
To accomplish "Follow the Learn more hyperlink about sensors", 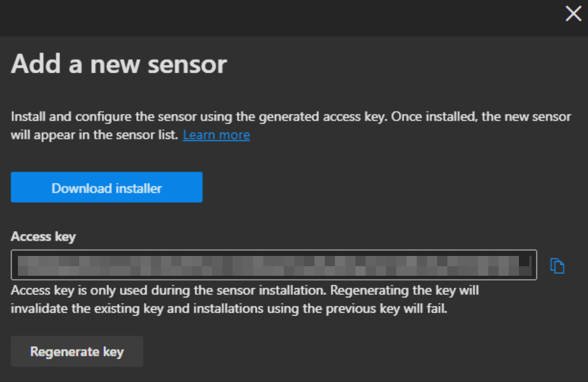I will tap(216, 135).
